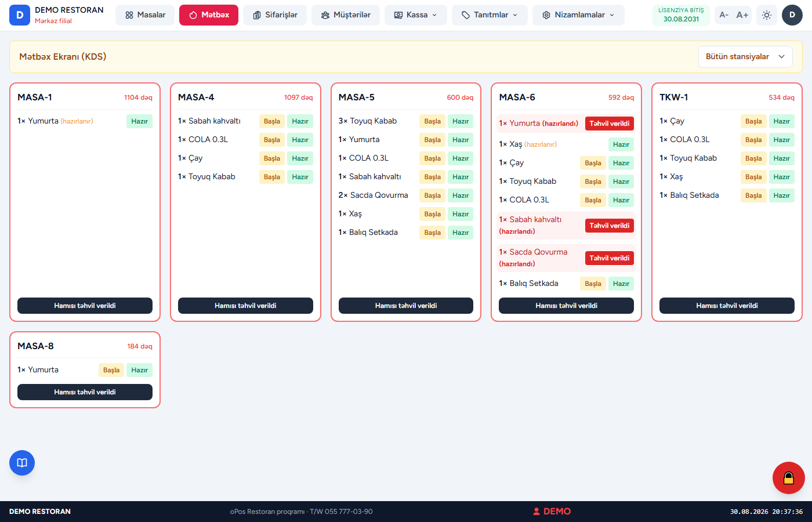Click Təhvil verildi for MASA-6 Sacda Qovurma

click(x=610, y=258)
